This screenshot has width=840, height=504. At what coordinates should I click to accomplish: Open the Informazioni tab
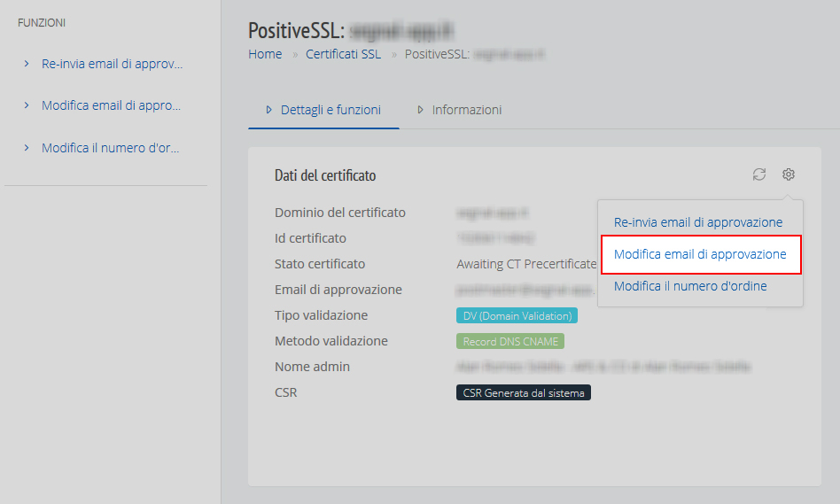tap(460, 110)
